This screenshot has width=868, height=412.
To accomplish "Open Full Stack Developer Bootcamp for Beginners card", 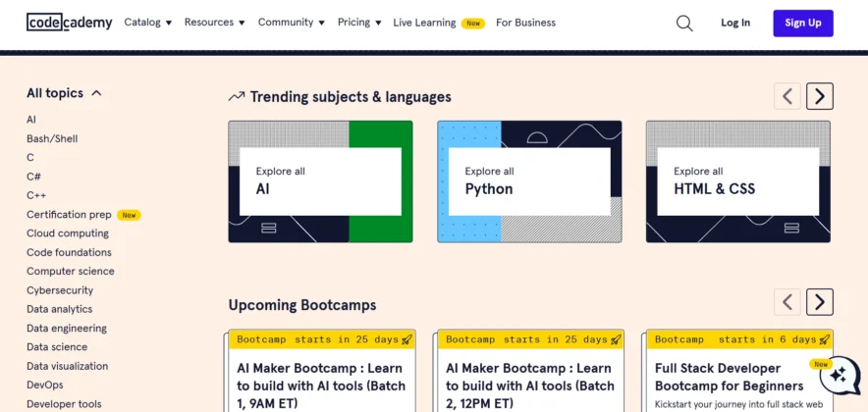I will [x=739, y=371].
